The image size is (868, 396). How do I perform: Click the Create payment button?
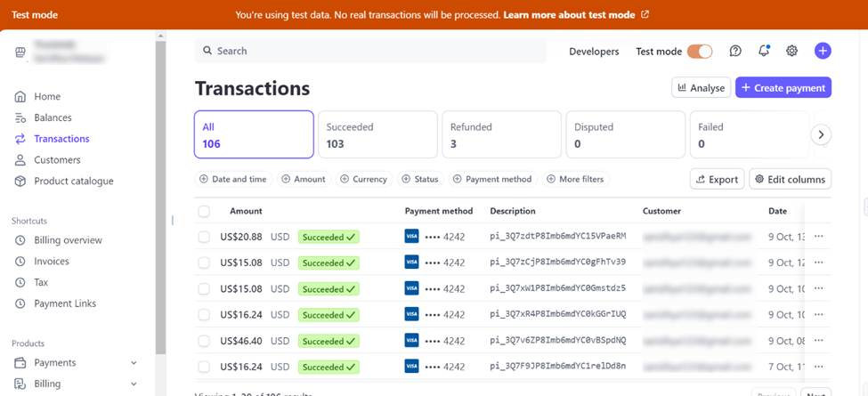783,88
